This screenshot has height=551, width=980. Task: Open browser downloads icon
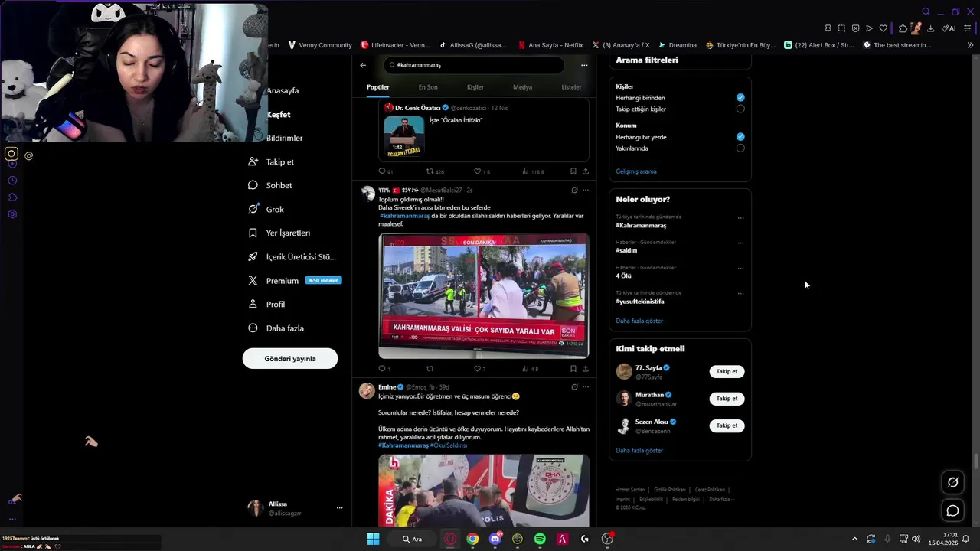coord(930,28)
